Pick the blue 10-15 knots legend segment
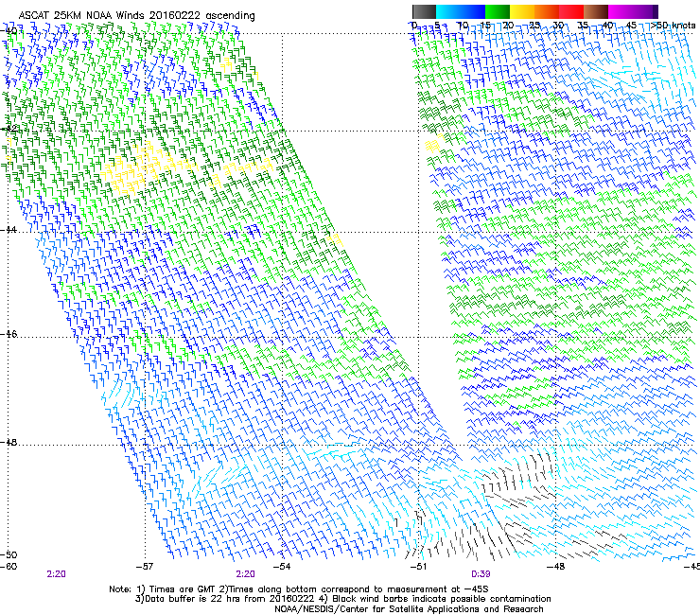 pyautogui.click(x=473, y=11)
